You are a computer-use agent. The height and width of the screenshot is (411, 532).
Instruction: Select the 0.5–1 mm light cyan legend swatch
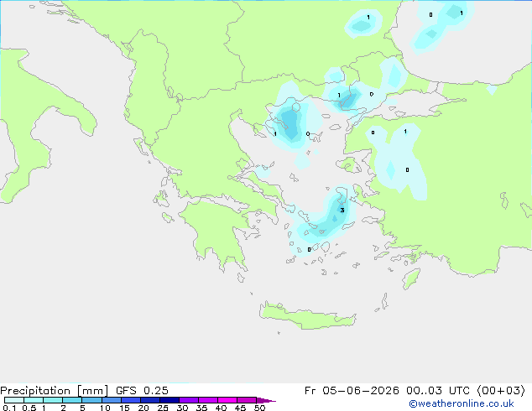tap(34, 400)
